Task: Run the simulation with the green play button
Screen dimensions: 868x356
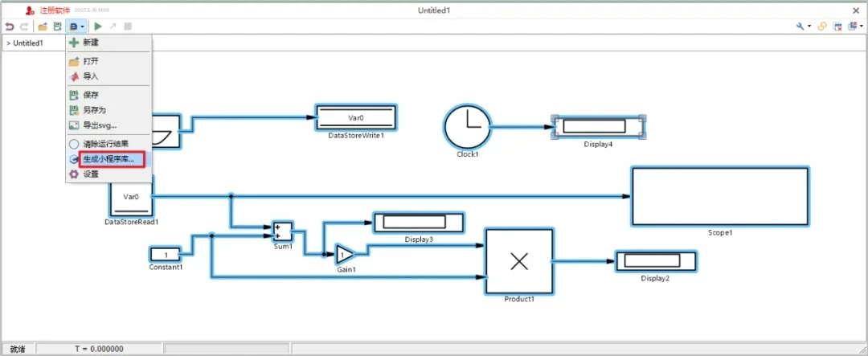Action: pyautogui.click(x=99, y=27)
